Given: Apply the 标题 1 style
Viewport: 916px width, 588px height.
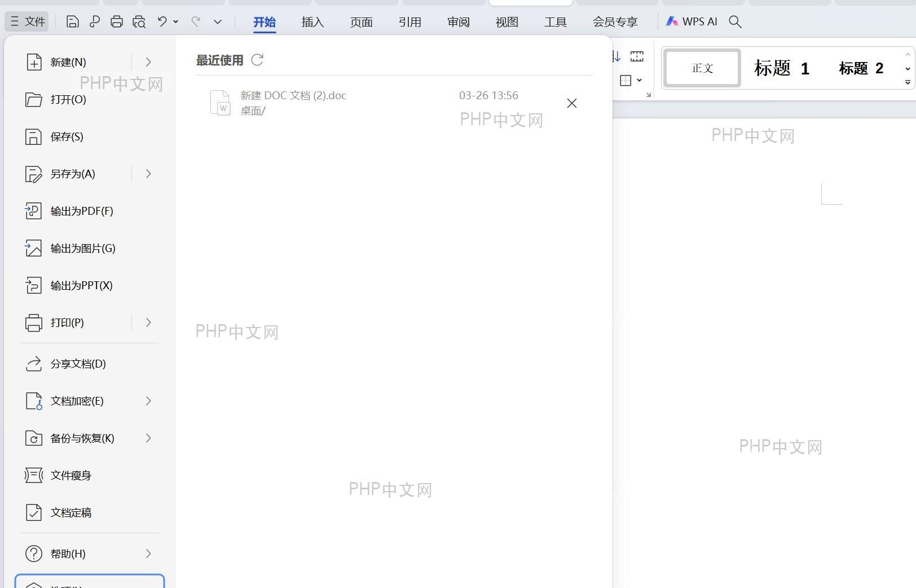Looking at the screenshot, I should click(x=782, y=68).
